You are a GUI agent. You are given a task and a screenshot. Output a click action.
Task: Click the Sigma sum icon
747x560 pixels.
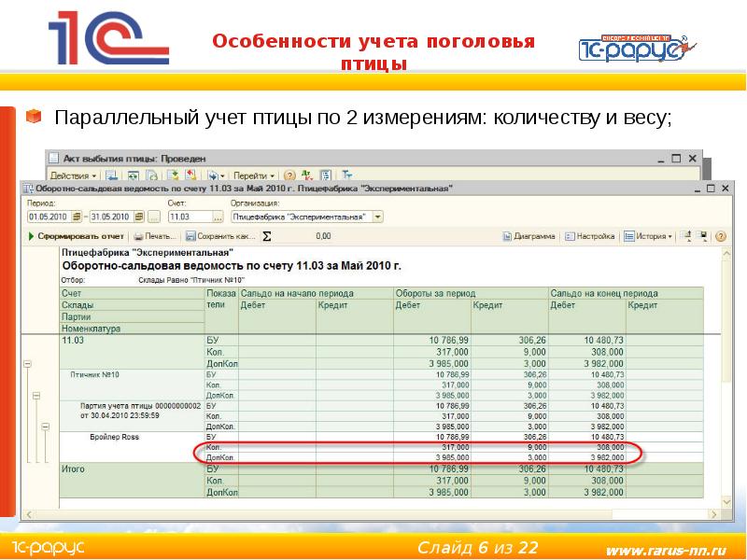coord(266,237)
